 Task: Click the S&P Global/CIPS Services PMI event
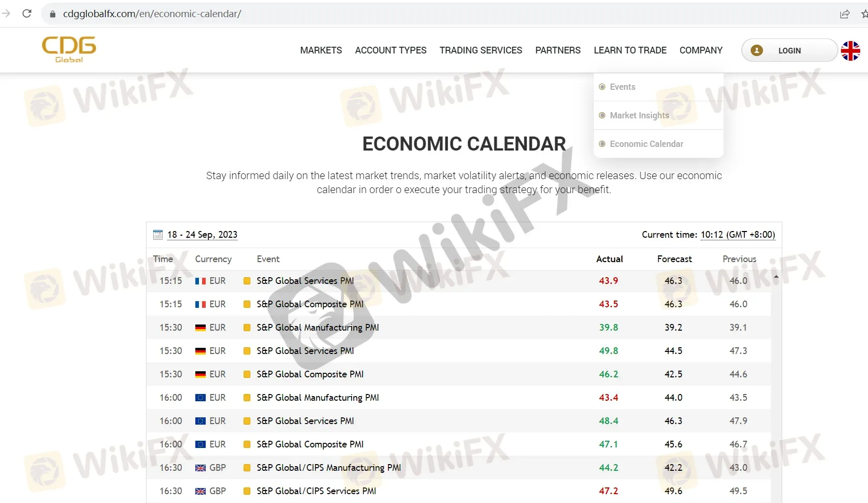pos(316,491)
